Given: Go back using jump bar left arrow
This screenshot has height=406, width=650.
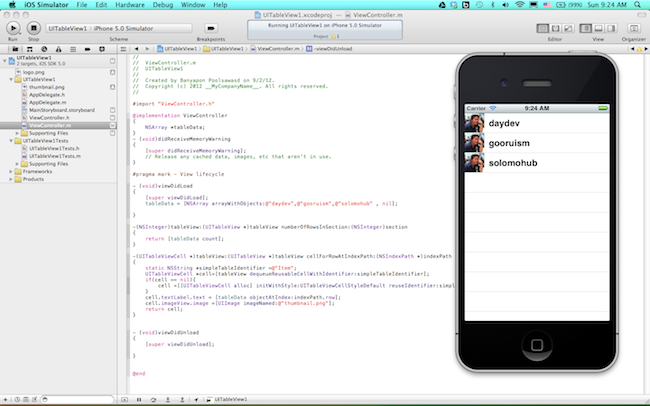Looking at the screenshot, I should (x=136, y=49).
